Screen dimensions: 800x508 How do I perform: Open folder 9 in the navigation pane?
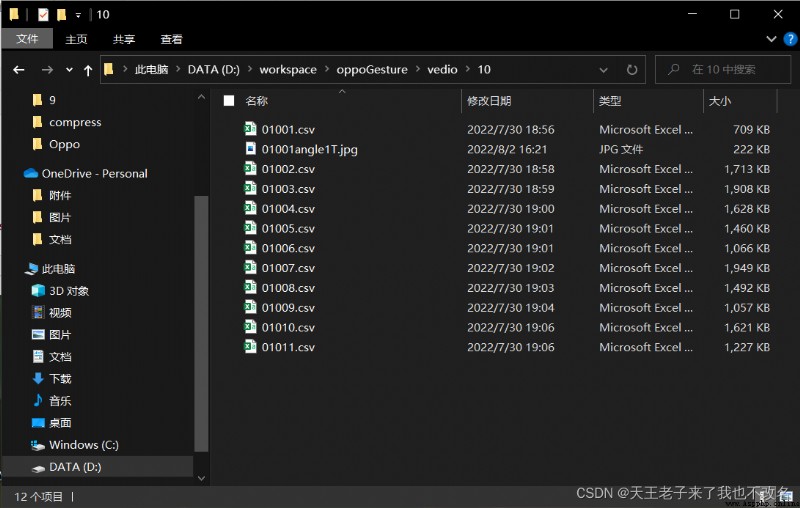pos(52,100)
